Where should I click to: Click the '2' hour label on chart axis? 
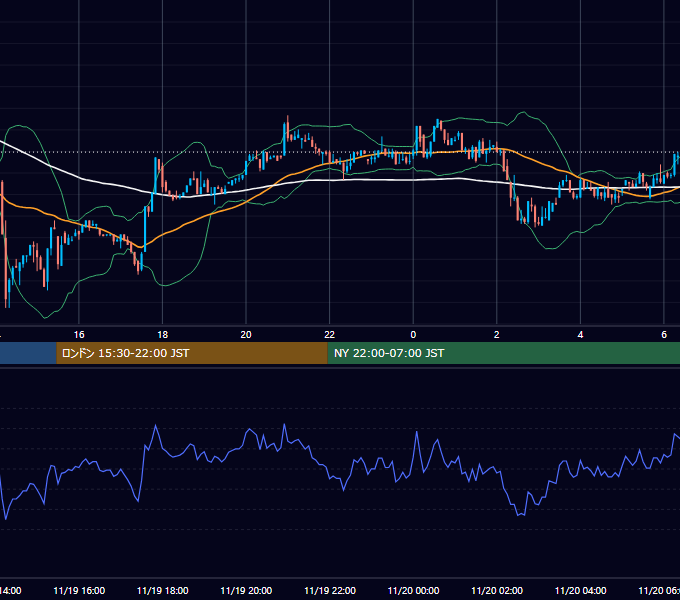pos(497,335)
